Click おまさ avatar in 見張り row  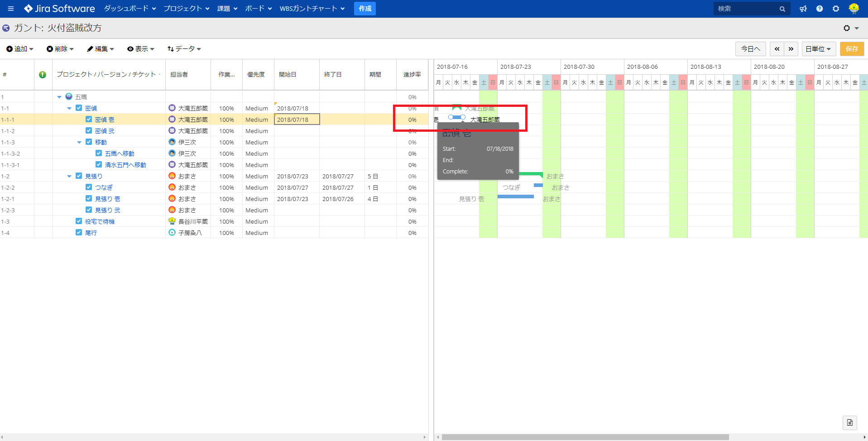172,176
